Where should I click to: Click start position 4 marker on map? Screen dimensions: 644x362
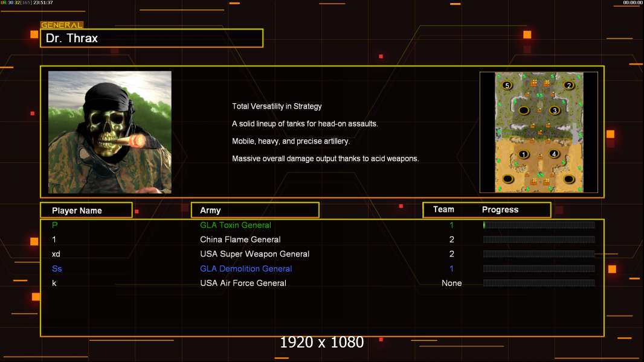[554, 154]
